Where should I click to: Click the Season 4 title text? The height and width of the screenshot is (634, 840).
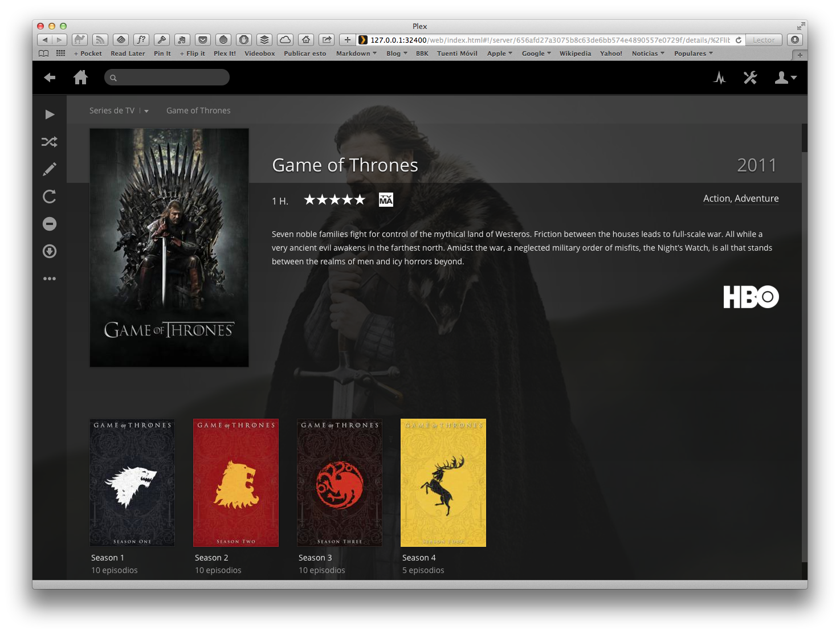(x=419, y=558)
